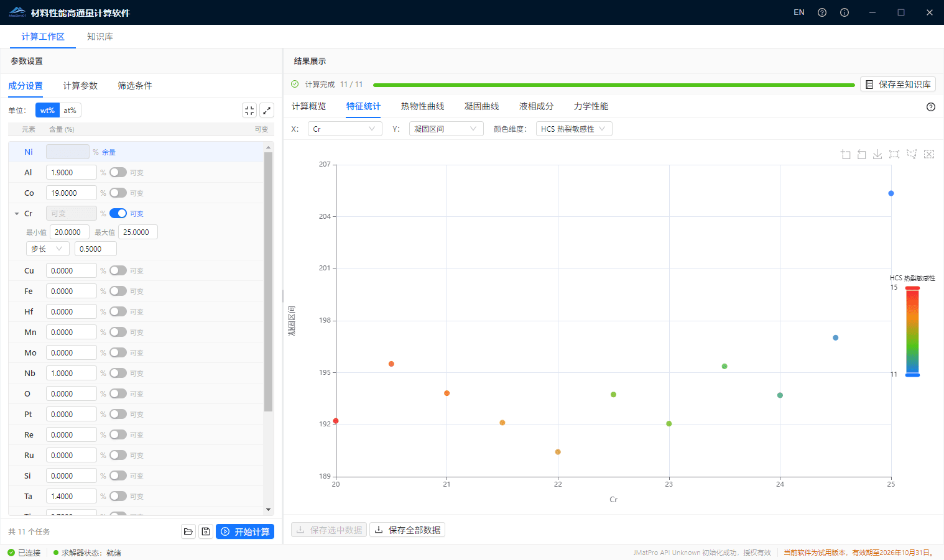
Task: Open the X-axis variable dropdown showing Cr
Action: (345, 129)
